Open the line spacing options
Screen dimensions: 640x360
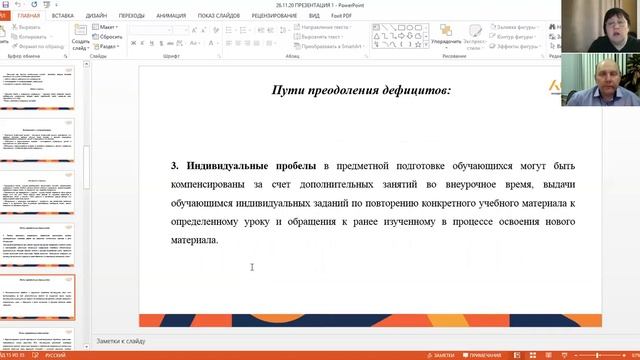283,30
